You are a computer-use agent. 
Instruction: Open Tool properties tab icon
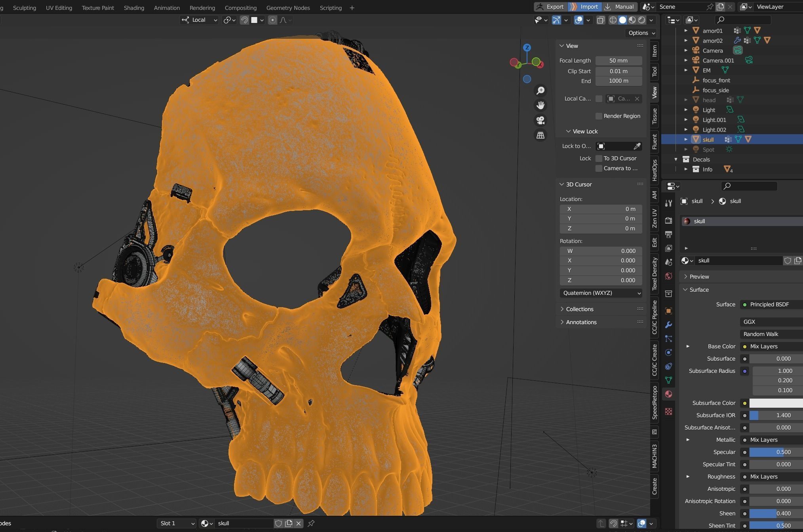point(669,203)
